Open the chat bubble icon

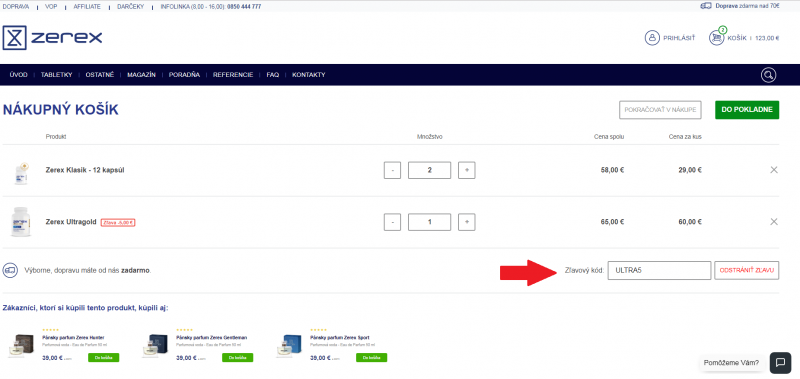[x=780, y=363]
